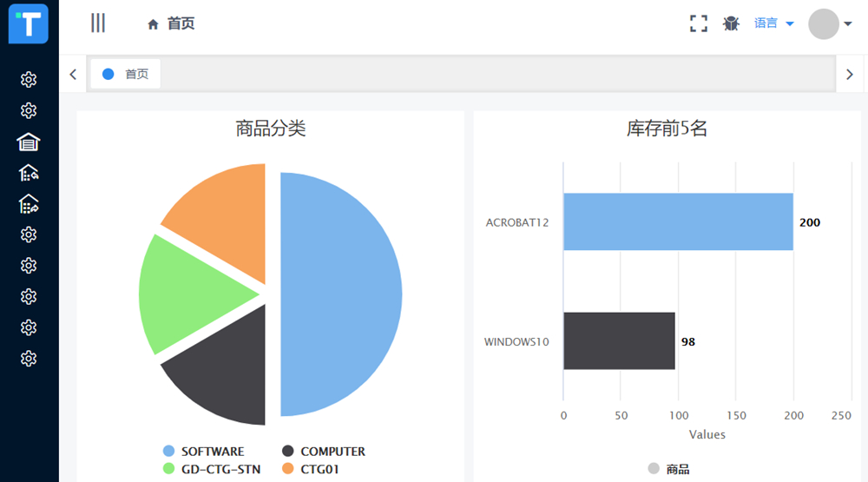Open the bug debug icon
The image size is (868, 482).
click(731, 23)
